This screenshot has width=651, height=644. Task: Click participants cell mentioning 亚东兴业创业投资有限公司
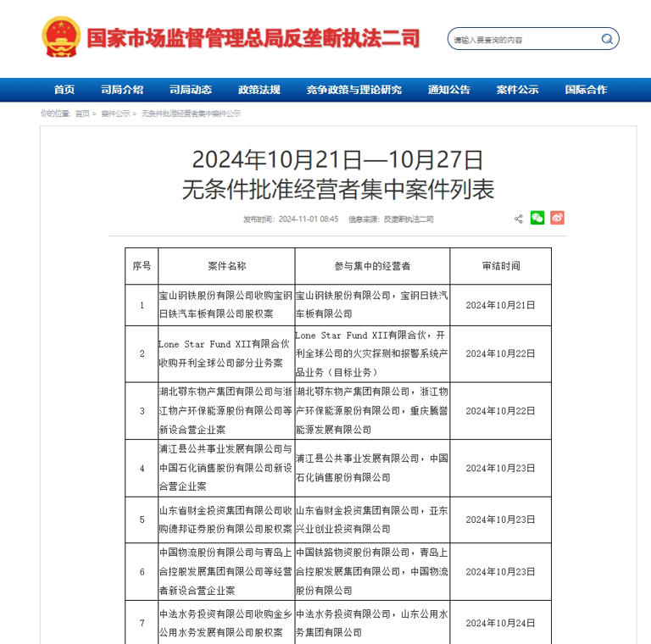click(x=372, y=519)
